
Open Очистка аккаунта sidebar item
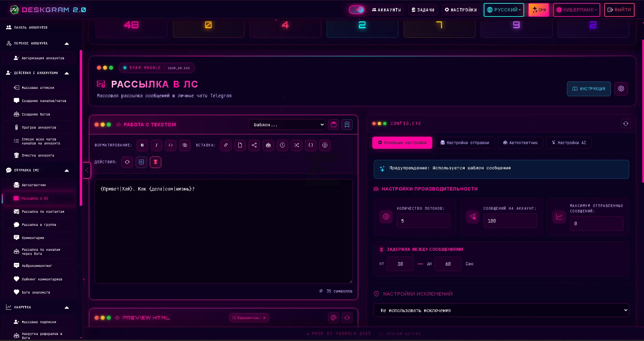[39, 155]
